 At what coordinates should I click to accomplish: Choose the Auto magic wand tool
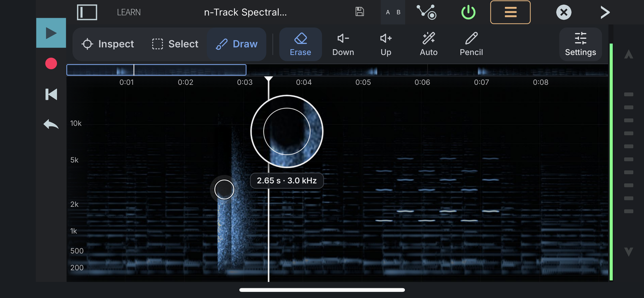click(x=429, y=44)
